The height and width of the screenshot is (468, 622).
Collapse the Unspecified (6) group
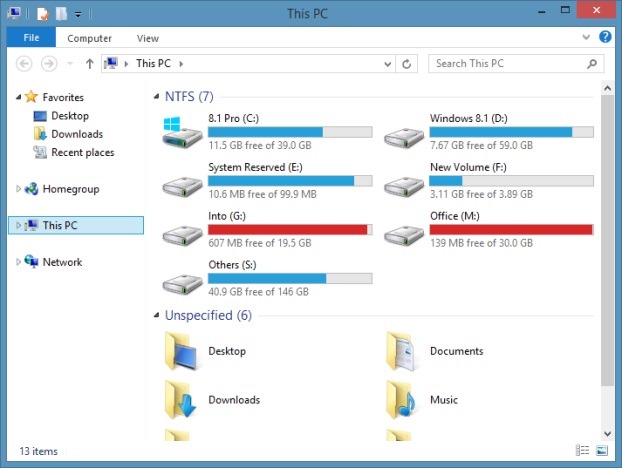(156, 315)
